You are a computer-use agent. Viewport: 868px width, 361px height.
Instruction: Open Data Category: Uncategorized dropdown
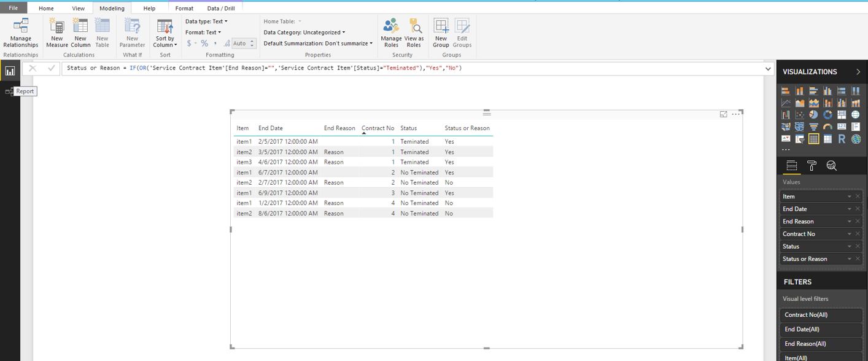304,33
